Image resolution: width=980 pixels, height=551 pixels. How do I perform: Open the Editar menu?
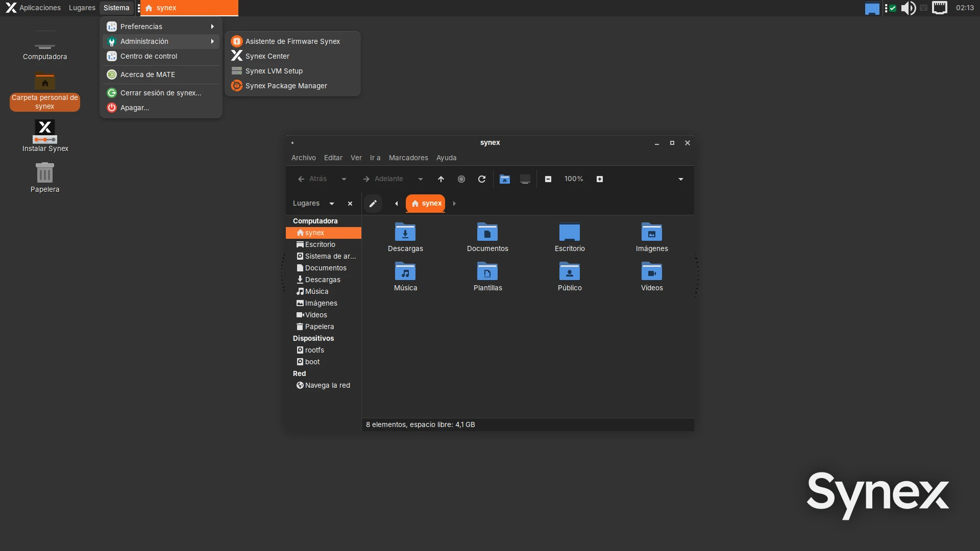(x=333, y=158)
